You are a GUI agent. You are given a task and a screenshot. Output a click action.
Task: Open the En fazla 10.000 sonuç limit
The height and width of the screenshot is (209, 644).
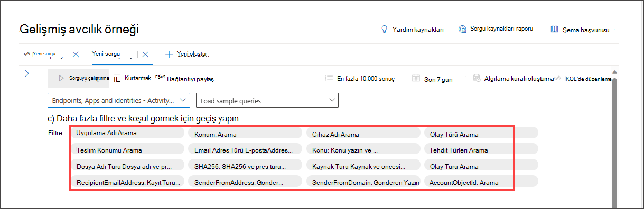[359, 79]
